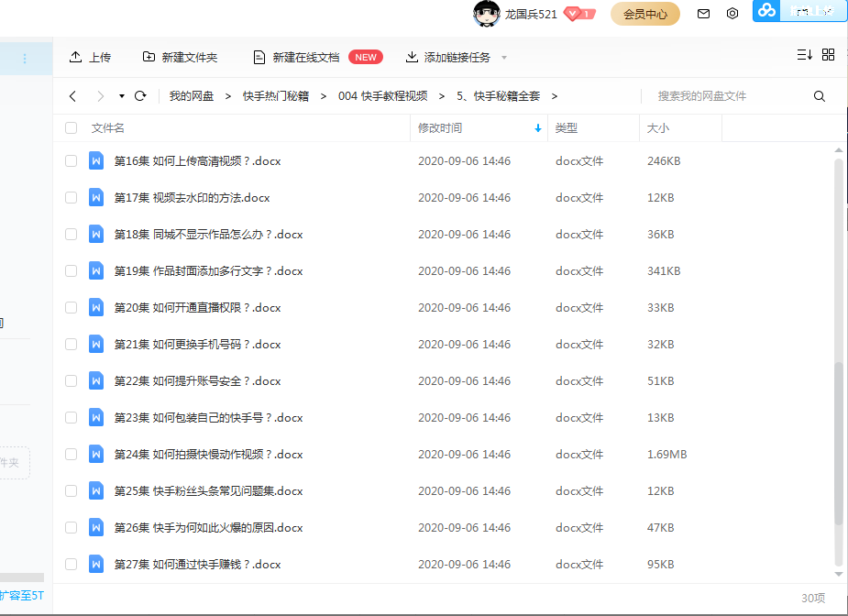This screenshot has width=848, height=616.
Task: Select file name 第27集 如何通过快手赚钱？.docx
Action: pos(197,565)
